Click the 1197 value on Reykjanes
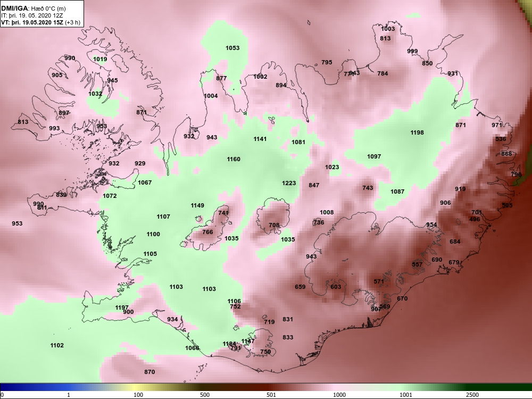 (122, 307)
